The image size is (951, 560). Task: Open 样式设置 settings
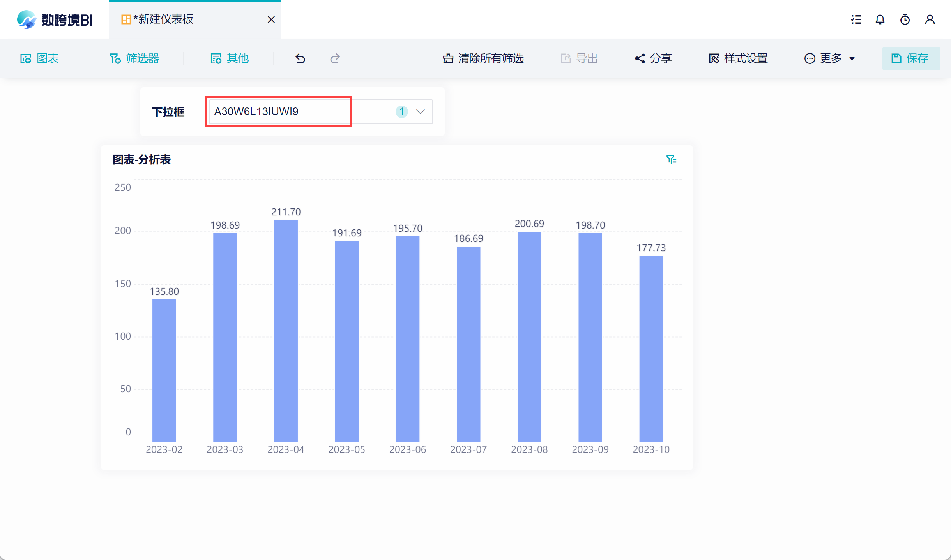[738, 58]
